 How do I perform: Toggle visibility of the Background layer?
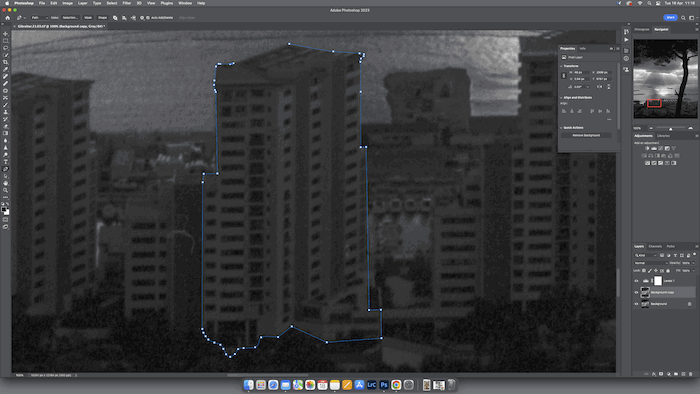[x=637, y=304]
